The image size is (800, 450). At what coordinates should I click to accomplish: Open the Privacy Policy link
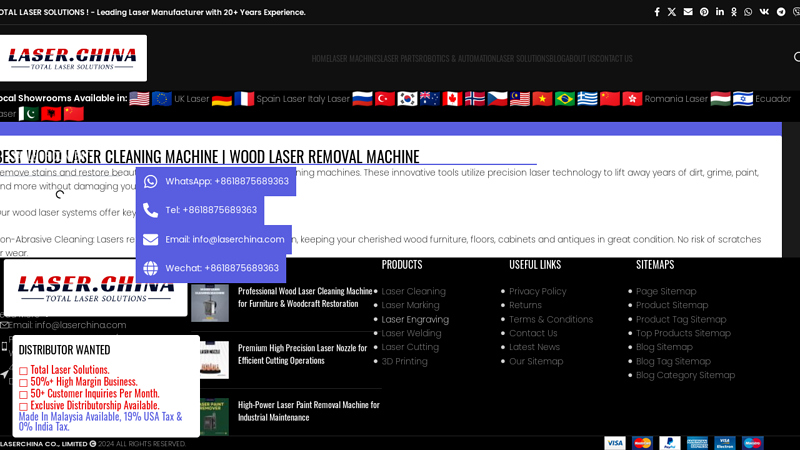tap(537, 292)
